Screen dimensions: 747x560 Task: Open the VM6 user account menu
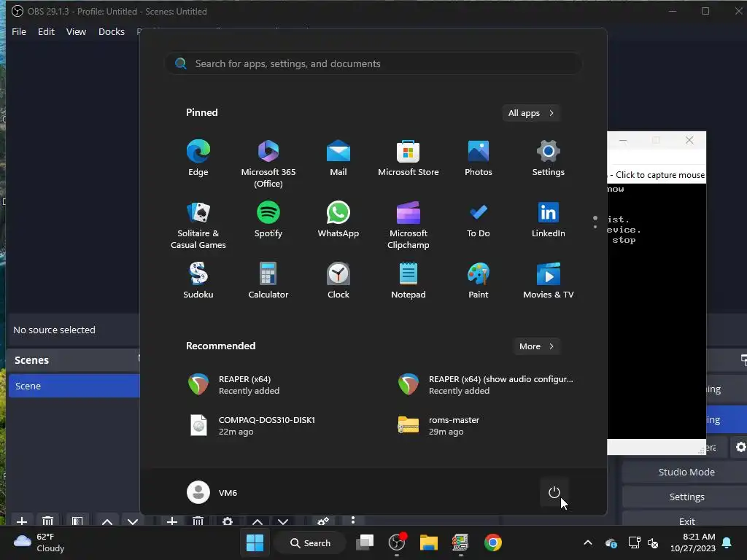click(x=212, y=492)
